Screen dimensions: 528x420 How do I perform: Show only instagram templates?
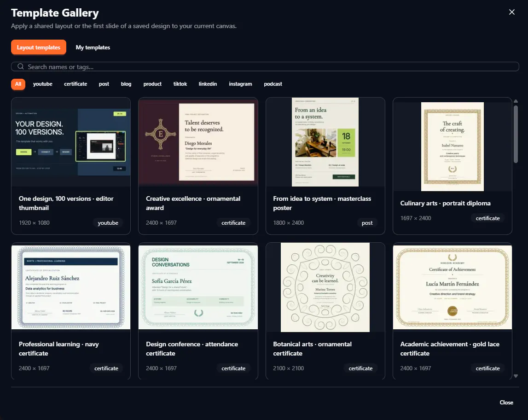(x=240, y=84)
